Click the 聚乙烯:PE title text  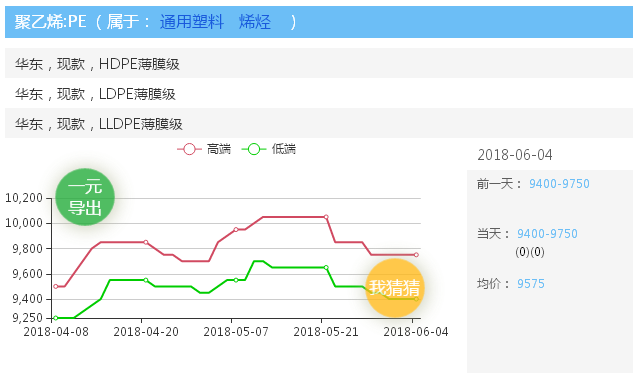50,22
